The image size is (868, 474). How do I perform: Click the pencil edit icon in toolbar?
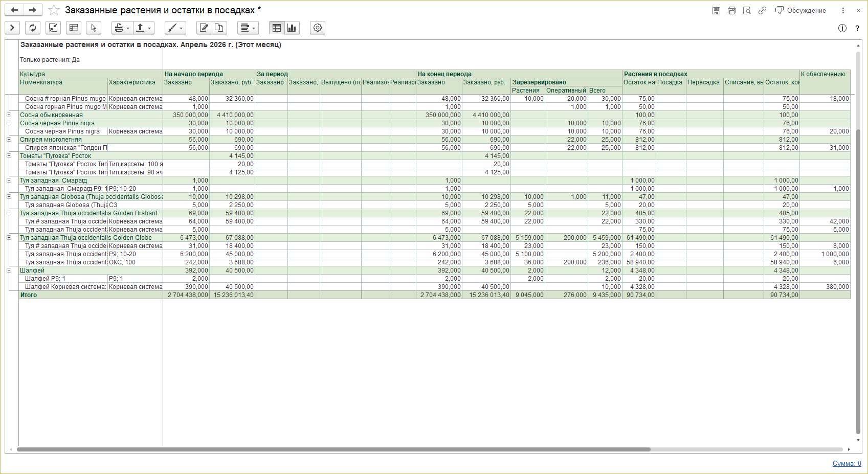coord(204,28)
